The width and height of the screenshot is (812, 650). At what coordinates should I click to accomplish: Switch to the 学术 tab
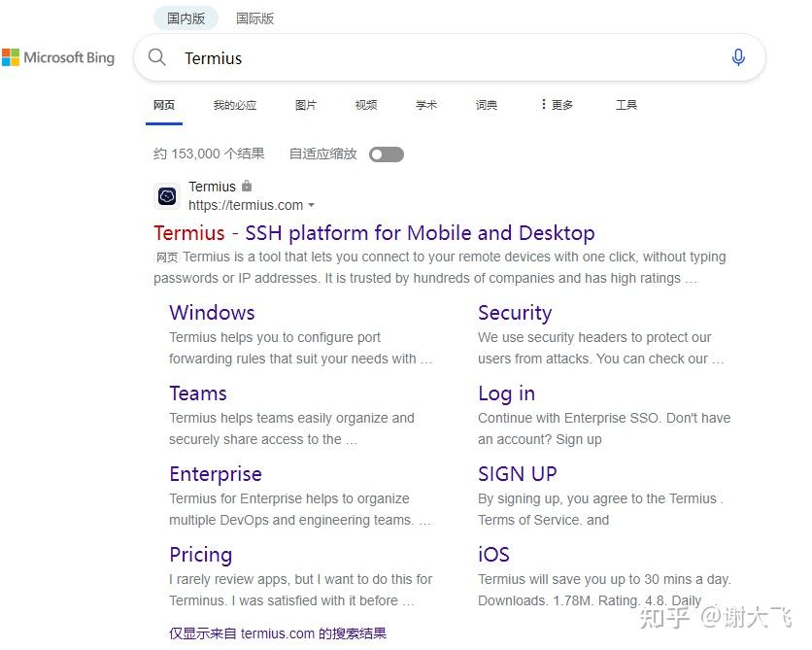click(x=425, y=105)
